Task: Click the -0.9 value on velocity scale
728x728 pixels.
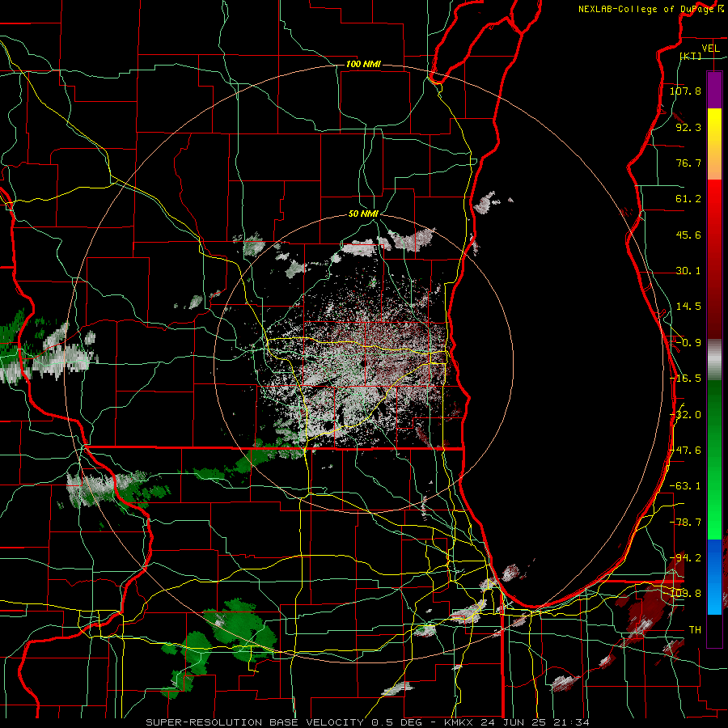Action: pos(687,343)
